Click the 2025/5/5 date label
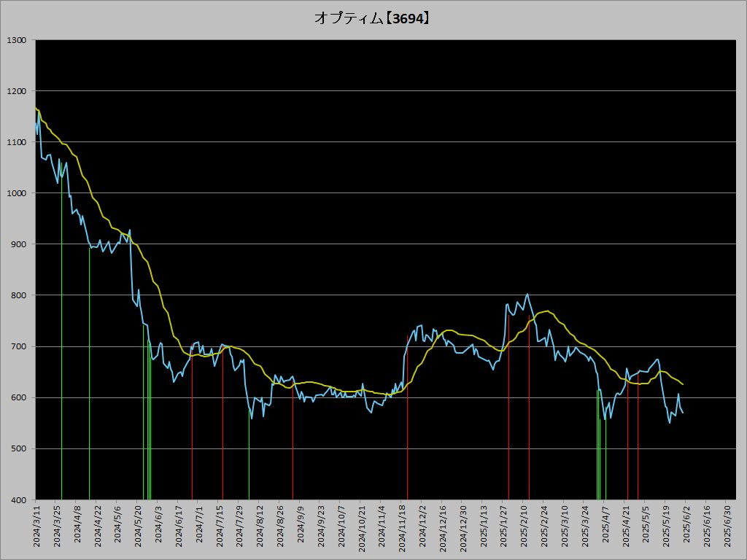 (646, 523)
